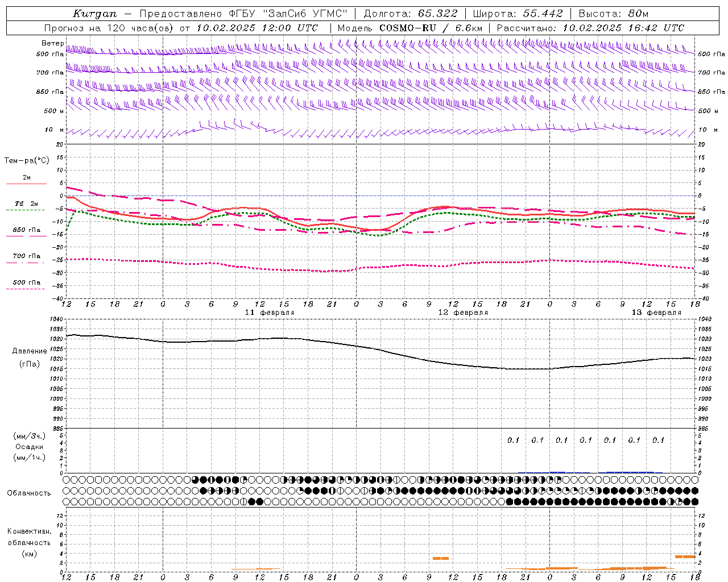The height and width of the screenshot is (582, 728).
Task: Click the (гПа) unit label under Давление
Action: 30,364
